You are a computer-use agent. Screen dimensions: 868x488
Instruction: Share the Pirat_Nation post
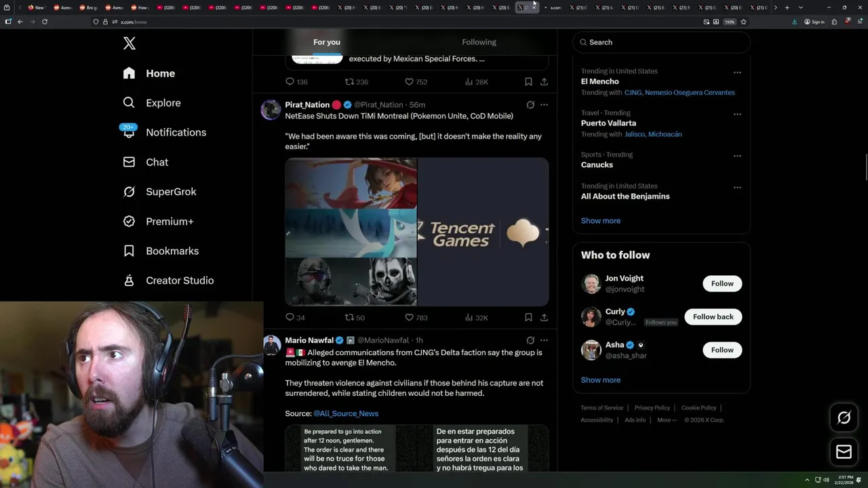pos(544,317)
